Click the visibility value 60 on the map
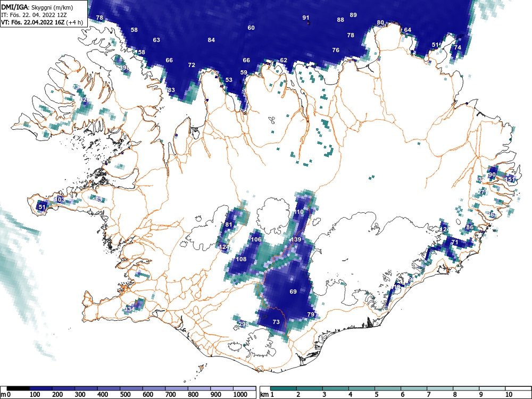Image resolution: width=532 pixels, height=399 pixels. [x=251, y=28]
